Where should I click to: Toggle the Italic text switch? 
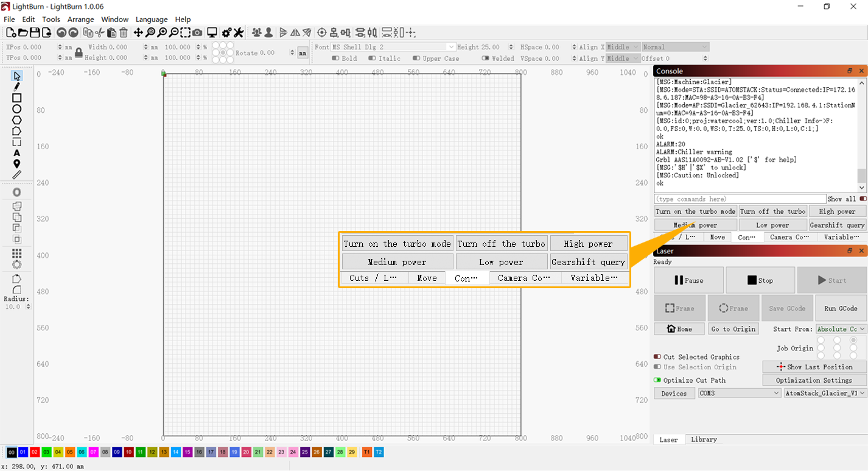point(372,58)
